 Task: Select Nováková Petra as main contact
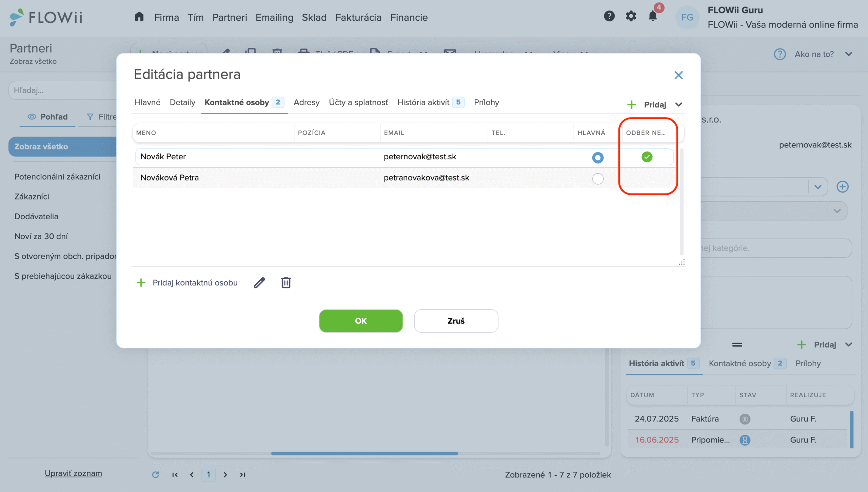pos(597,179)
